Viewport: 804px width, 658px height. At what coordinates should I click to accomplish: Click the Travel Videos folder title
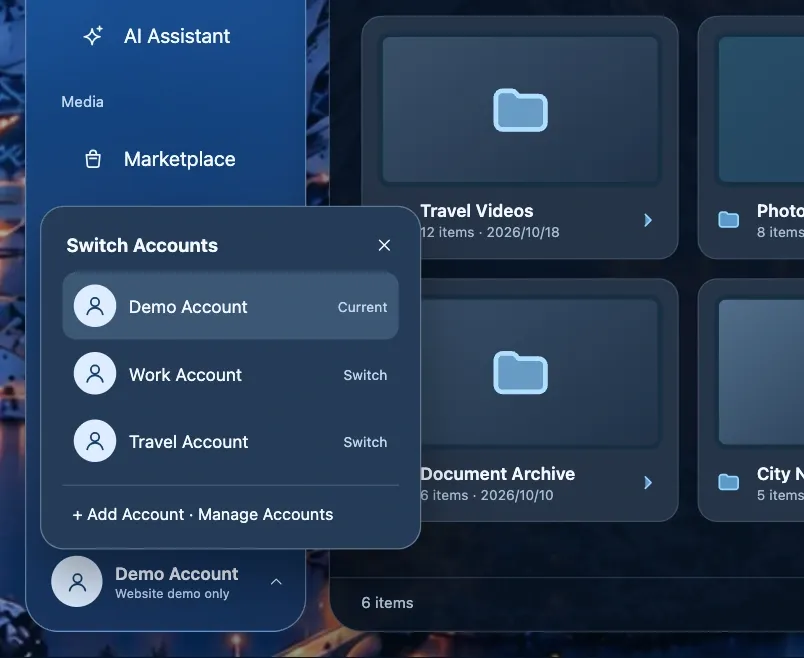pos(477,211)
